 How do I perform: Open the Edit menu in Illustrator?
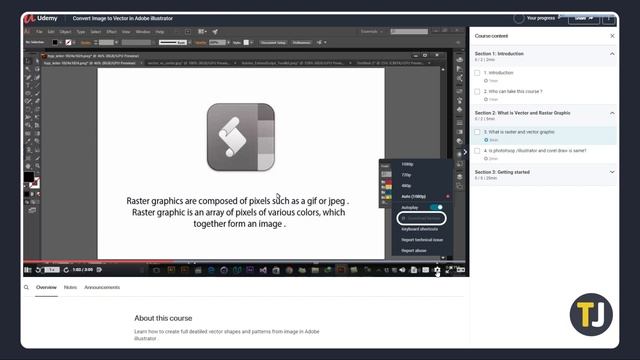(x=51, y=32)
